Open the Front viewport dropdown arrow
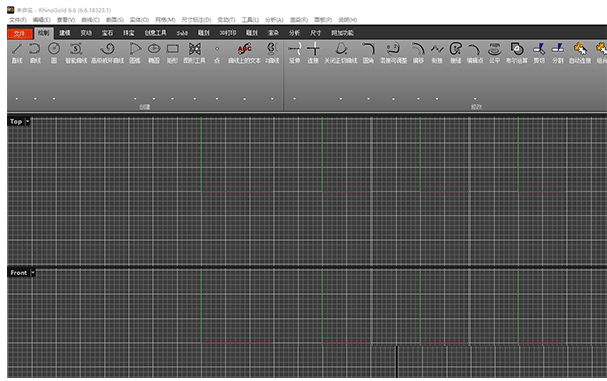Image resolution: width=607 pixels, height=381 pixels. (33, 273)
